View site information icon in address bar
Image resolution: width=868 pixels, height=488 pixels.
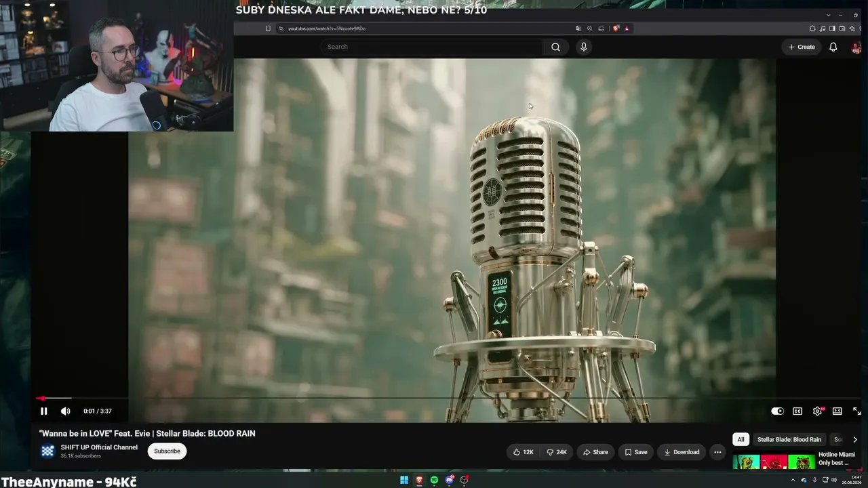[x=281, y=28]
